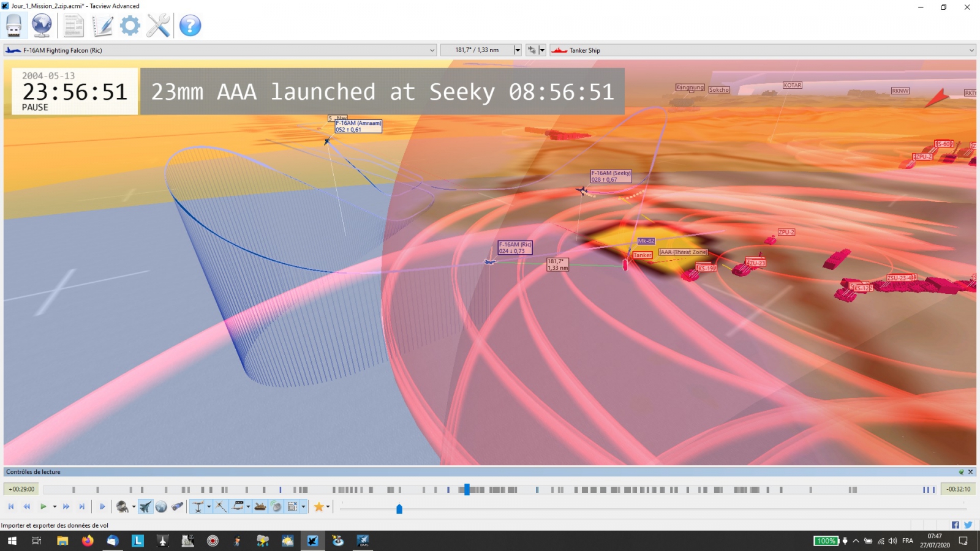
Task: Expand the aircraft labels dropdown arrow
Action: [248, 507]
